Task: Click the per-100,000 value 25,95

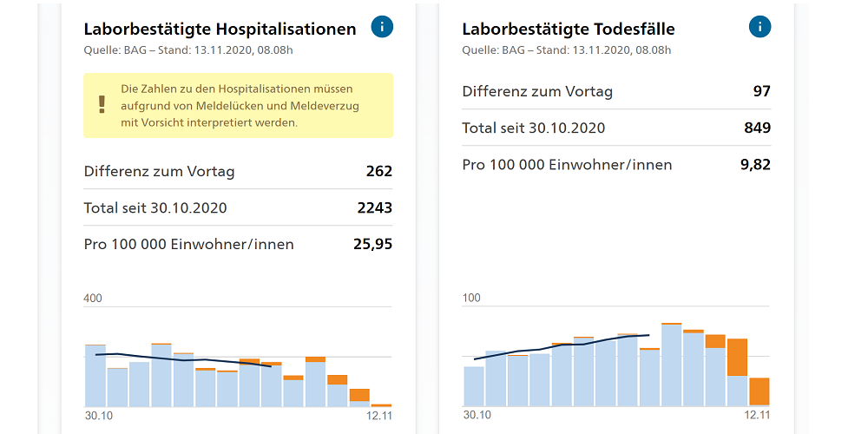Action: (373, 244)
